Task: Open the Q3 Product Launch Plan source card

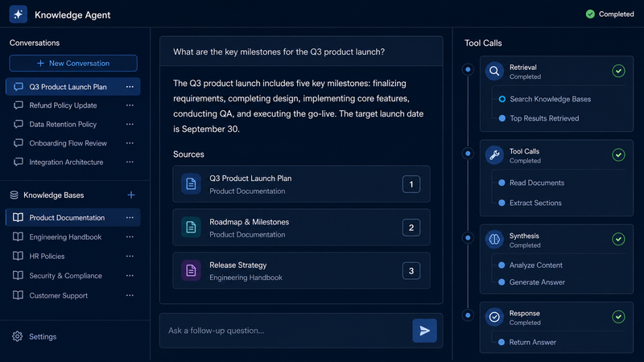Action: 301,184
